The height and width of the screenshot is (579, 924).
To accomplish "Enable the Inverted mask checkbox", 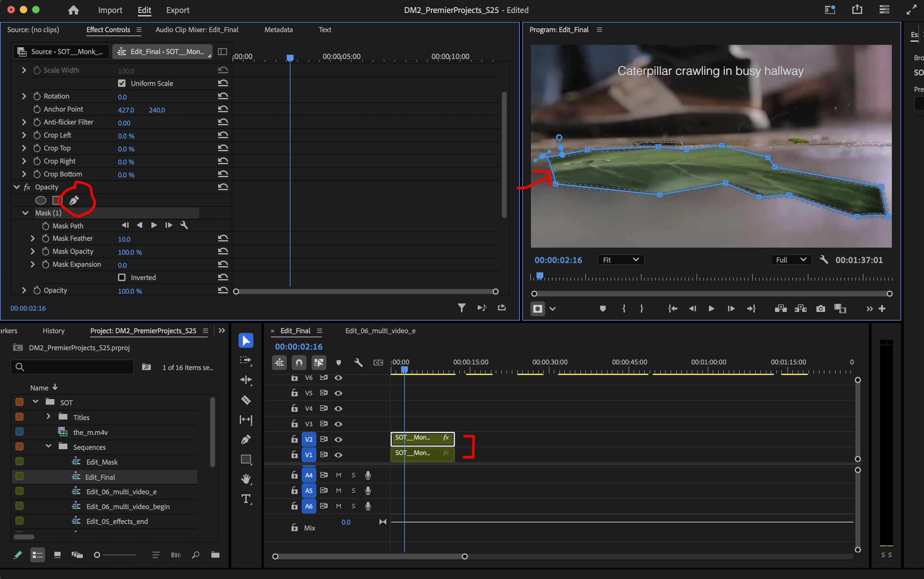I will (122, 277).
